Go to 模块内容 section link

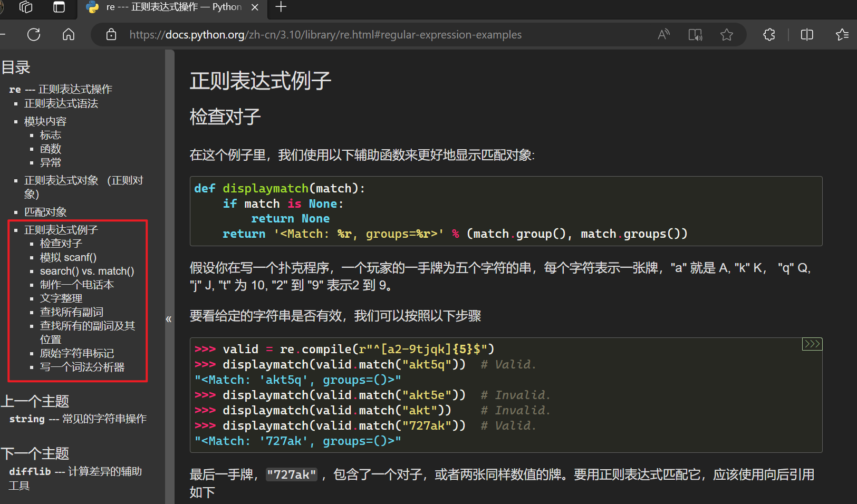click(x=45, y=121)
